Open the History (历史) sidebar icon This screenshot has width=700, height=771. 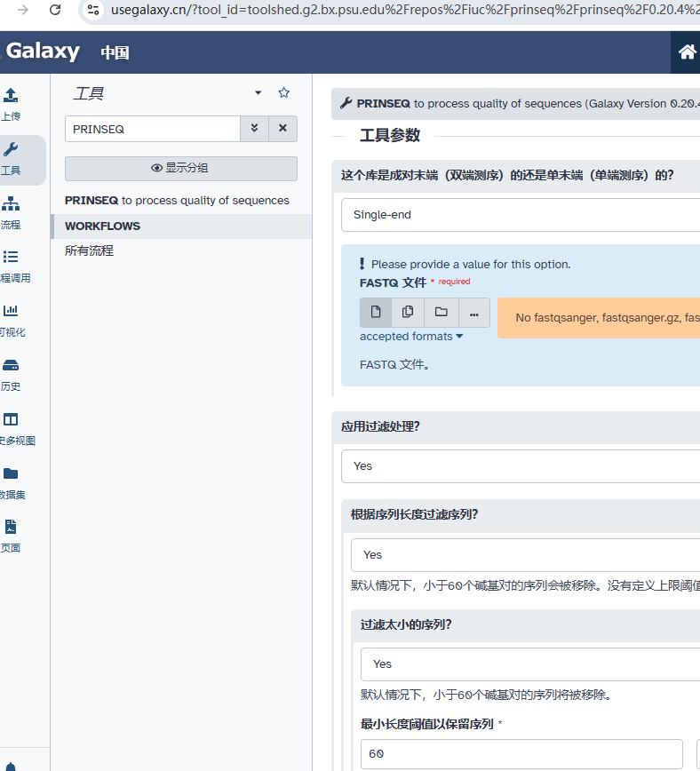(x=11, y=365)
